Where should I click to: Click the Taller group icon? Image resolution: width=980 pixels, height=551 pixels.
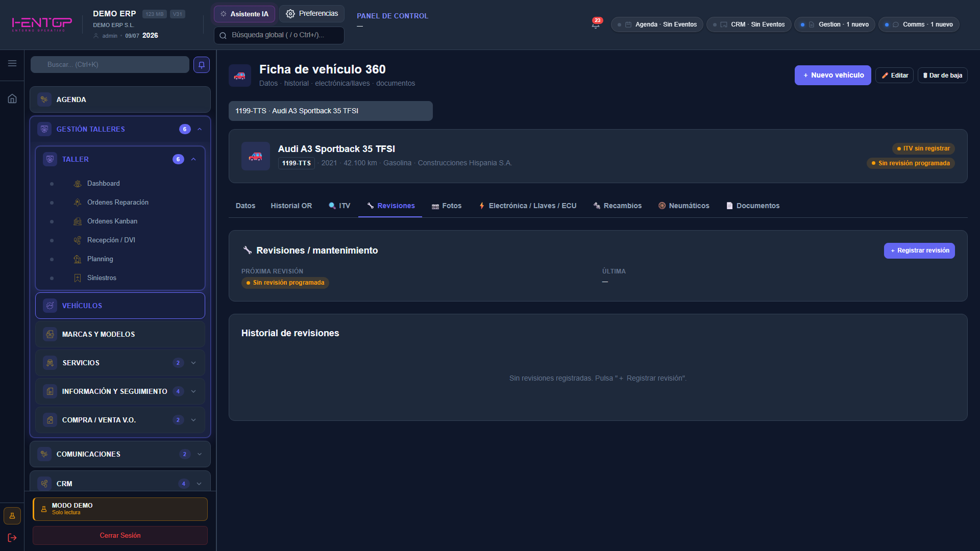pos(50,159)
